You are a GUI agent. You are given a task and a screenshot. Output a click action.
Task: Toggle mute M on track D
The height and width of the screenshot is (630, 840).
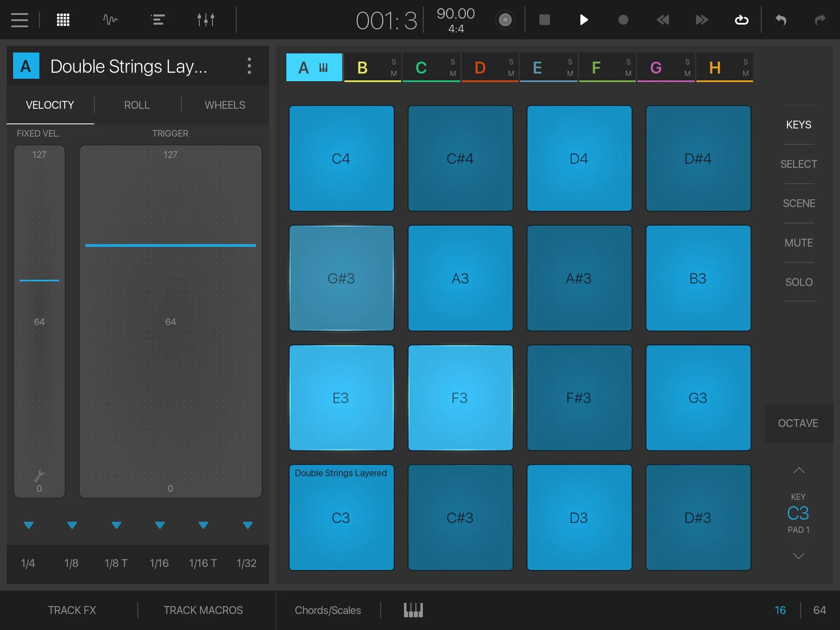511,73
